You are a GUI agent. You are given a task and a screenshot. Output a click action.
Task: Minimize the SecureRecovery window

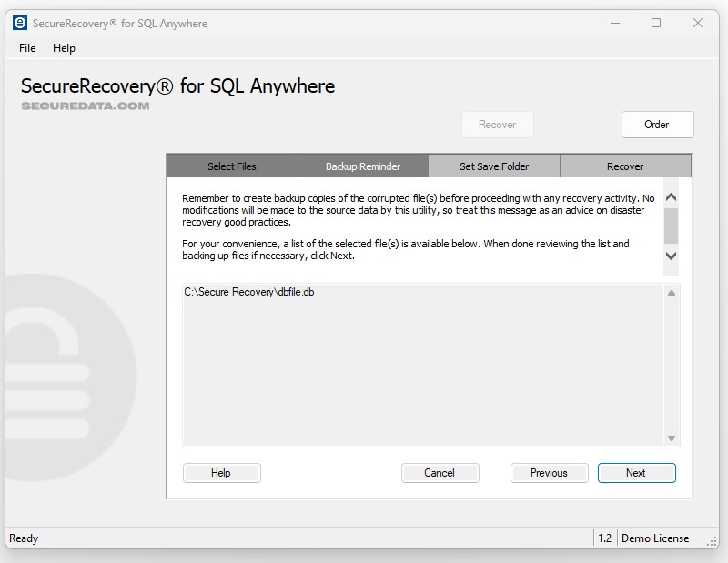pos(614,23)
